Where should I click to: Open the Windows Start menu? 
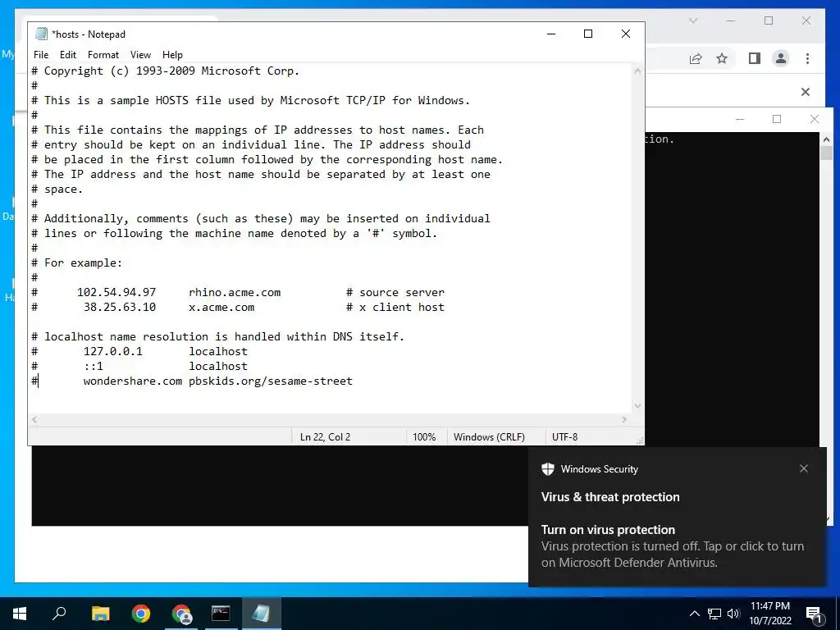click(x=20, y=614)
